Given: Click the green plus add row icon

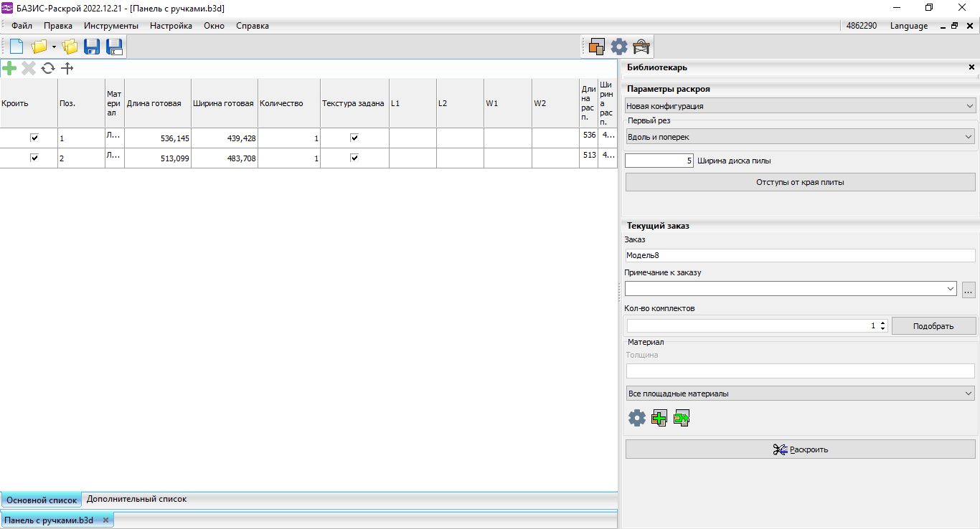Looking at the screenshot, I should click(x=9, y=68).
